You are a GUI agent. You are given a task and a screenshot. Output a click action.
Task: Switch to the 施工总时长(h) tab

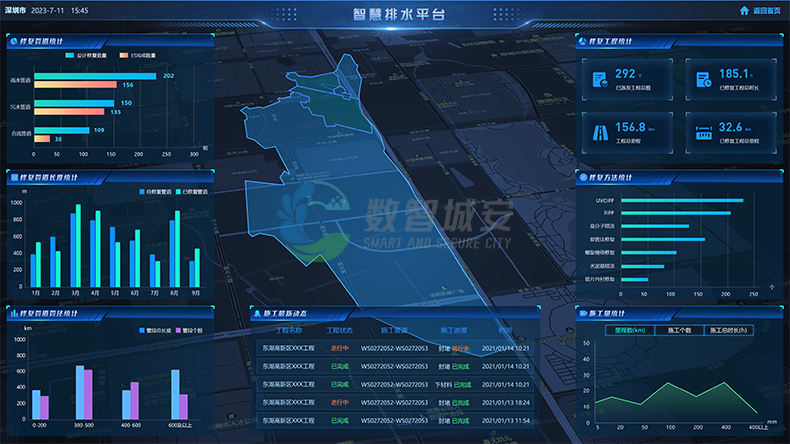pyautogui.click(x=730, y=330)
